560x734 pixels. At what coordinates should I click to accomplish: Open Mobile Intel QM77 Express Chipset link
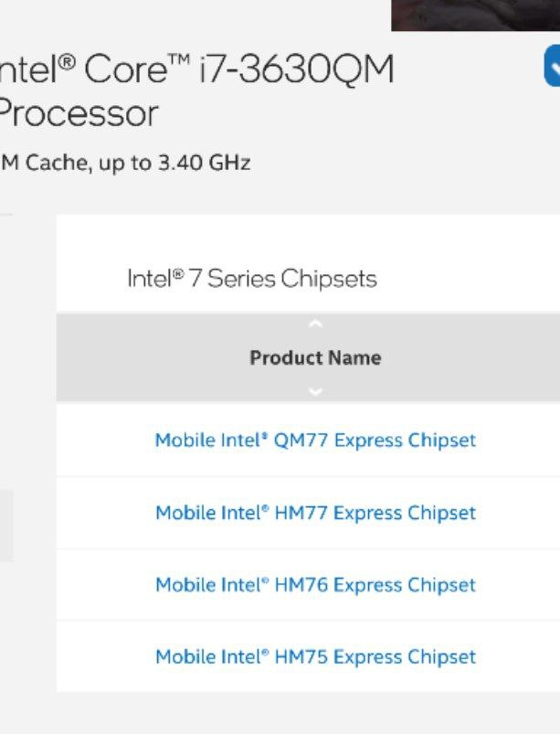(316, 441)
